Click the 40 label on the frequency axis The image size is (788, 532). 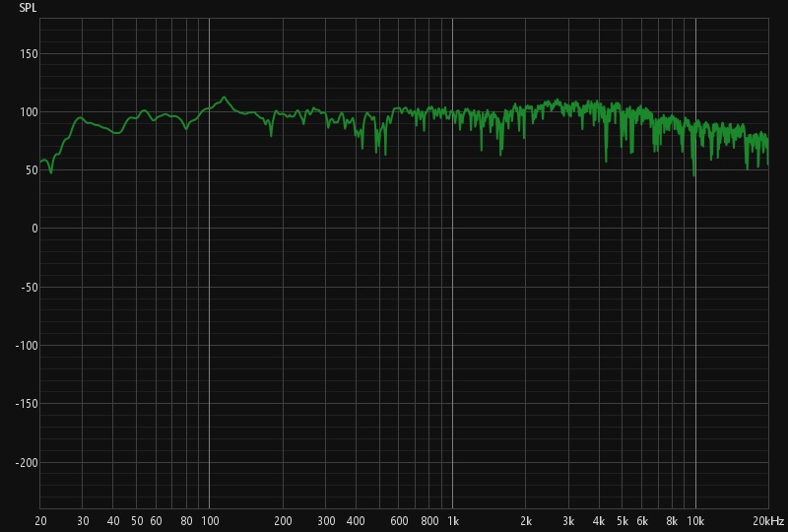113,521
